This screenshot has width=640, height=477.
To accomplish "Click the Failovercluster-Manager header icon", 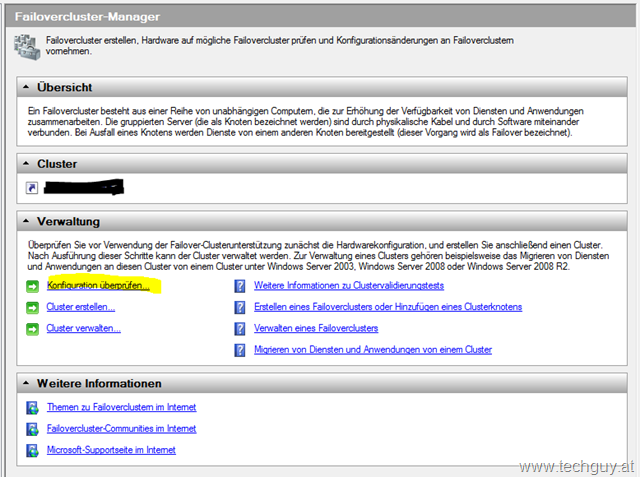I will [27, 47].
